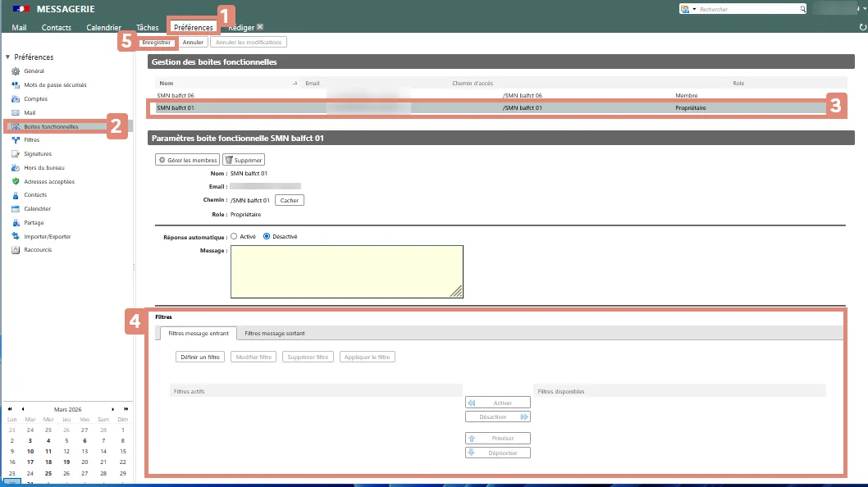This screenshot has width=868, height=487.
Task: Click into the Message text area
Action: coord(346,271)
